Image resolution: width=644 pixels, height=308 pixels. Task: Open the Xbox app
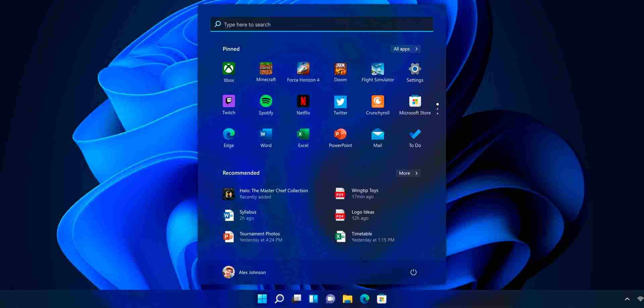point(229,72)
